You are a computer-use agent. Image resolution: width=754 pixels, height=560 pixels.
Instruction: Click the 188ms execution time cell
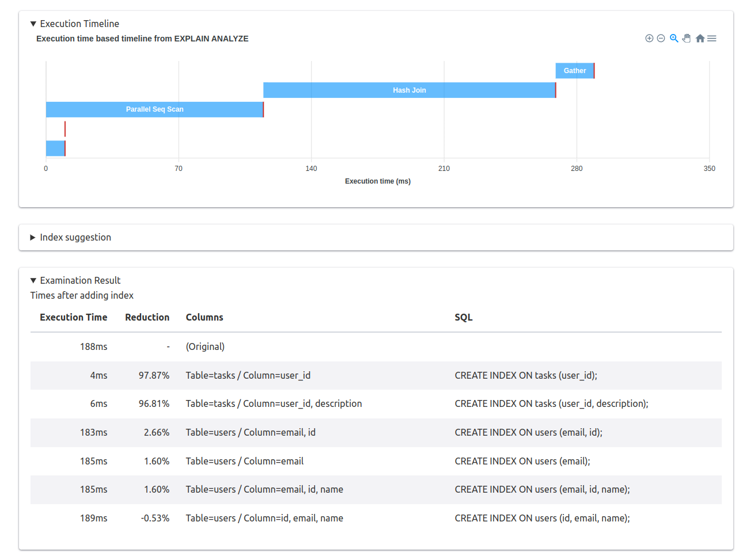coord(94,346)
